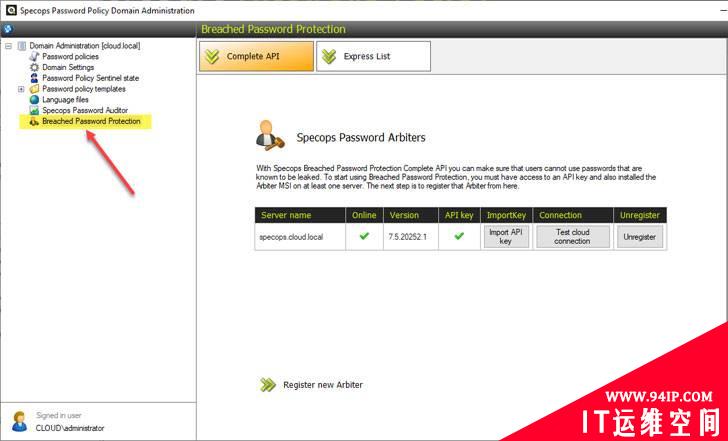Select Password policy templates
728x441 pixels.
pos(84,89)
